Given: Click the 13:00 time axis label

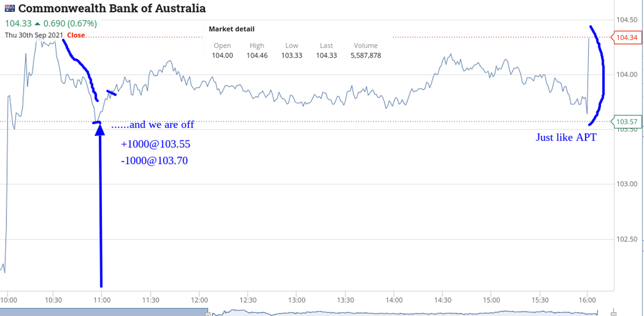Looking at the screenshot, I should tap(296, 299).
